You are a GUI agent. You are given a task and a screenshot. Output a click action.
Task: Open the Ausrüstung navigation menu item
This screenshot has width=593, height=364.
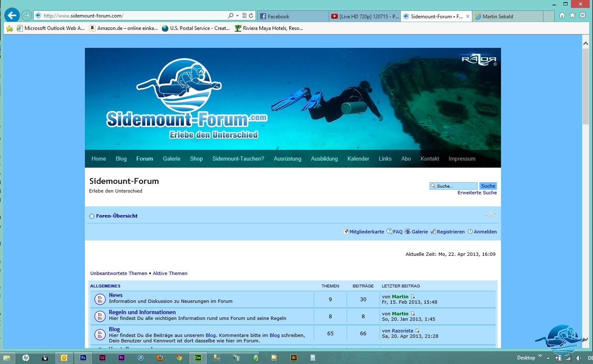pos(287,159)
